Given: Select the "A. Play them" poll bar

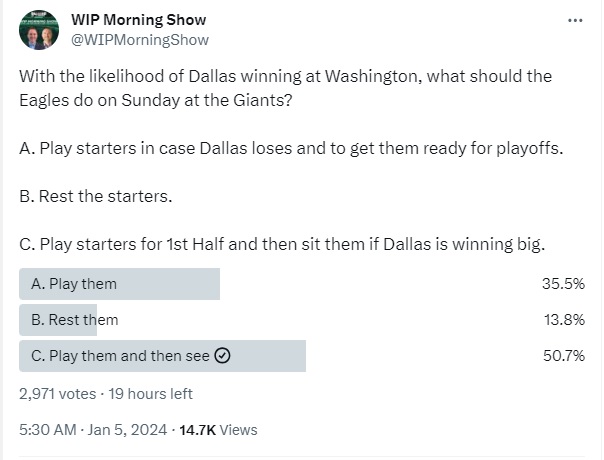Looking at the screenshot, I should click(119, 284).
